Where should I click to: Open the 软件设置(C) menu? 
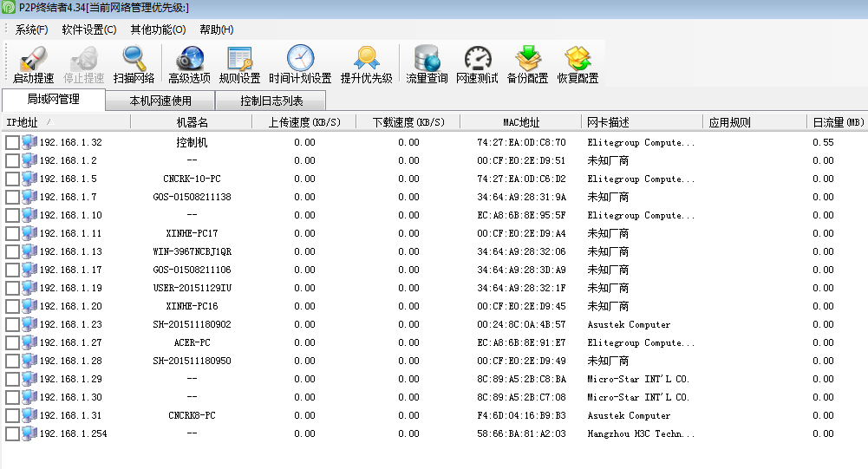point(88,29)
